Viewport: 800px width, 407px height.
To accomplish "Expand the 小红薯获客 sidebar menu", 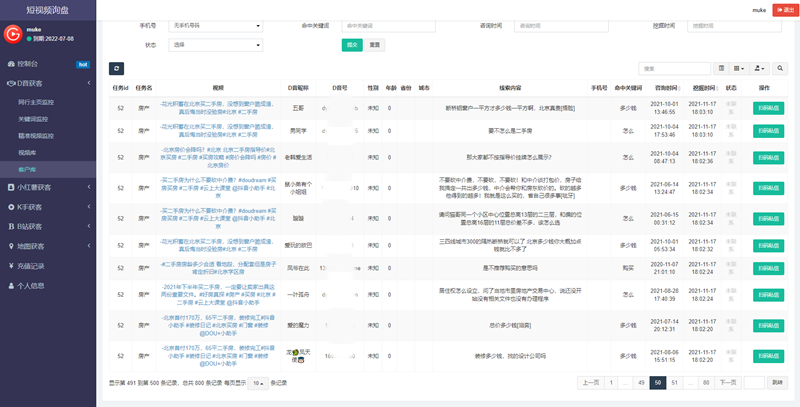I will click(48, 187).
